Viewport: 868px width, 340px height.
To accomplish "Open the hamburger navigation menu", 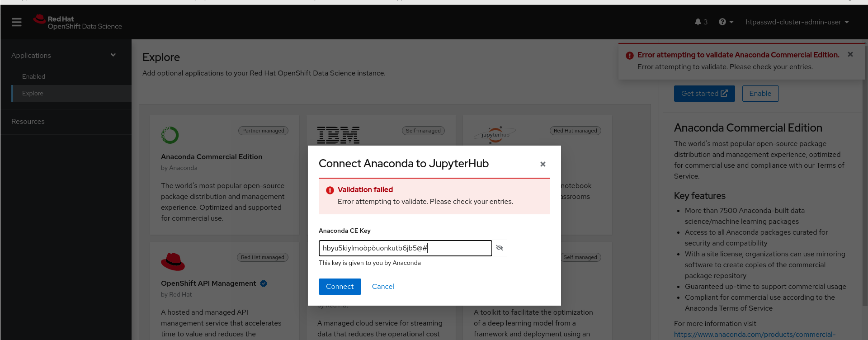I will click(x=17, y=22).
